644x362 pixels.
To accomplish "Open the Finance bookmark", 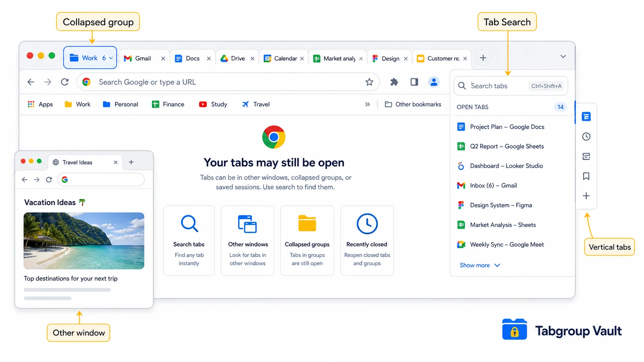I will (168, 104).
